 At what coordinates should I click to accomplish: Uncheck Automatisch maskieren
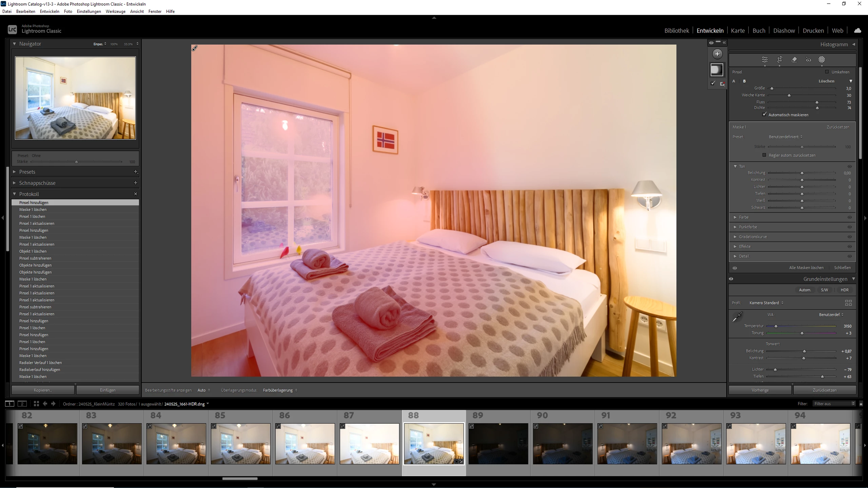(x=764, y=115)
